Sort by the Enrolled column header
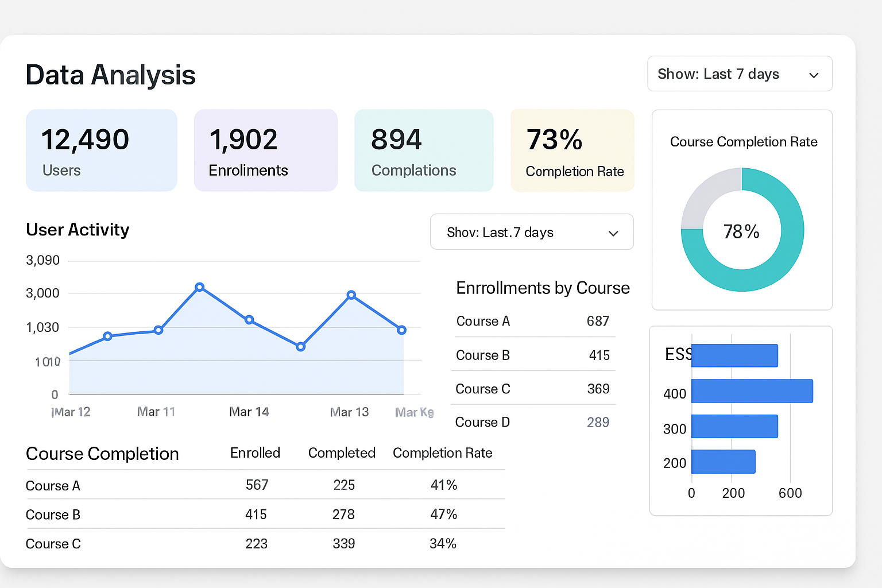The image size is (882, 588). tap(255, 453)
